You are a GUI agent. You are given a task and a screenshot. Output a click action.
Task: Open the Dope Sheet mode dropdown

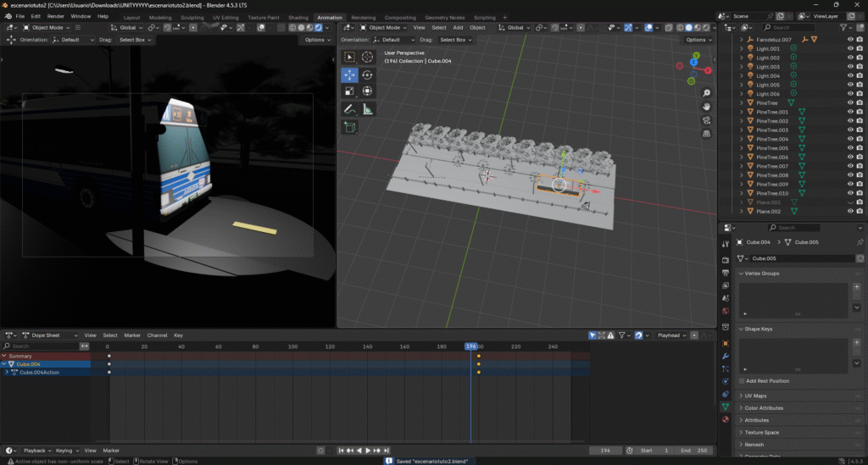47,335
